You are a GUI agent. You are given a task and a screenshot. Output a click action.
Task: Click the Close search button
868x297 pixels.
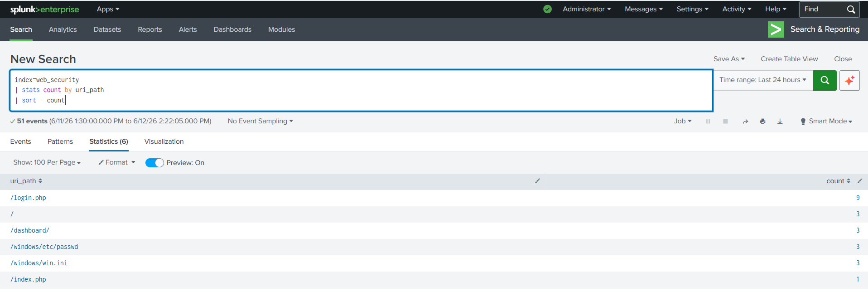point(843,59)
